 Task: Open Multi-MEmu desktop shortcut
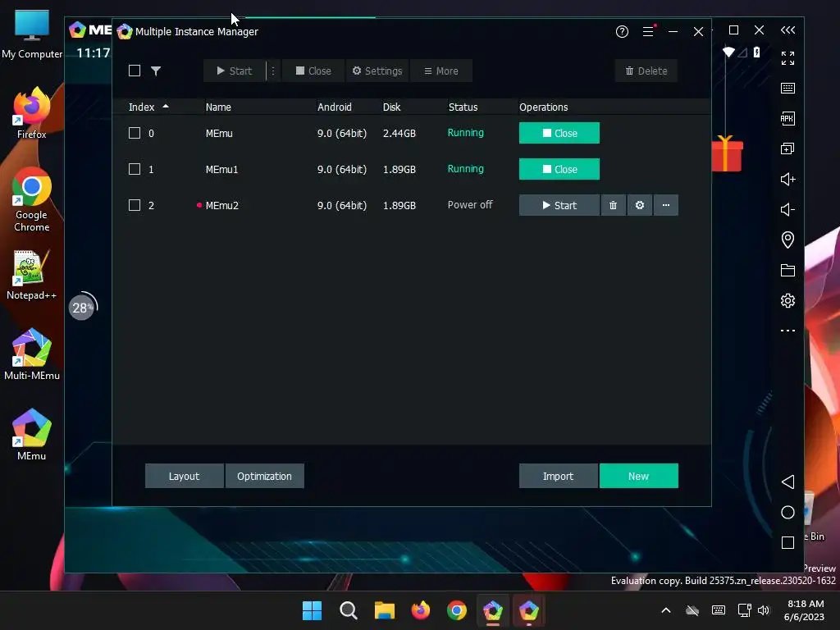coord(32,354)
